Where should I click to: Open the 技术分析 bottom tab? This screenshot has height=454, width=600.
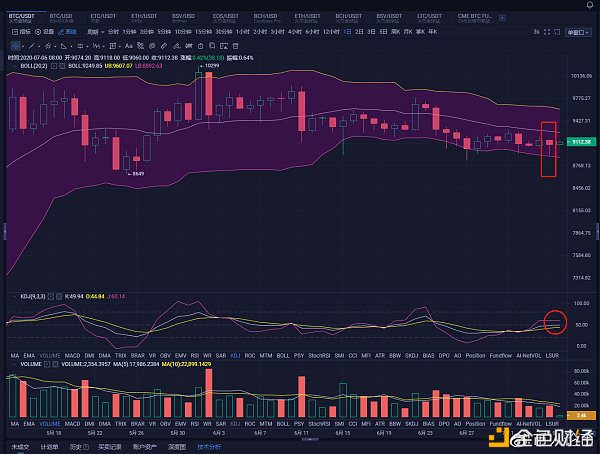click(209, 447)
